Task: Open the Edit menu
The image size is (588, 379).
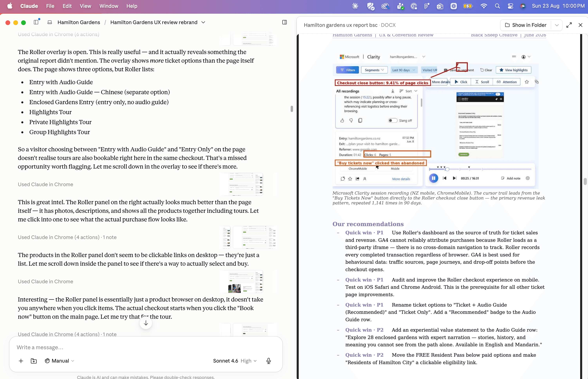Action: [67, 6]
